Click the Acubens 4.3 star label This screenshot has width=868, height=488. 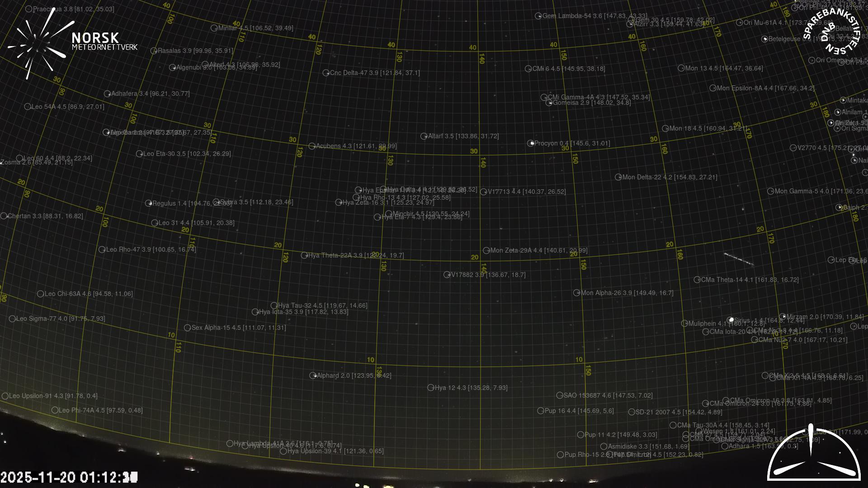click(x=356, y=146)
